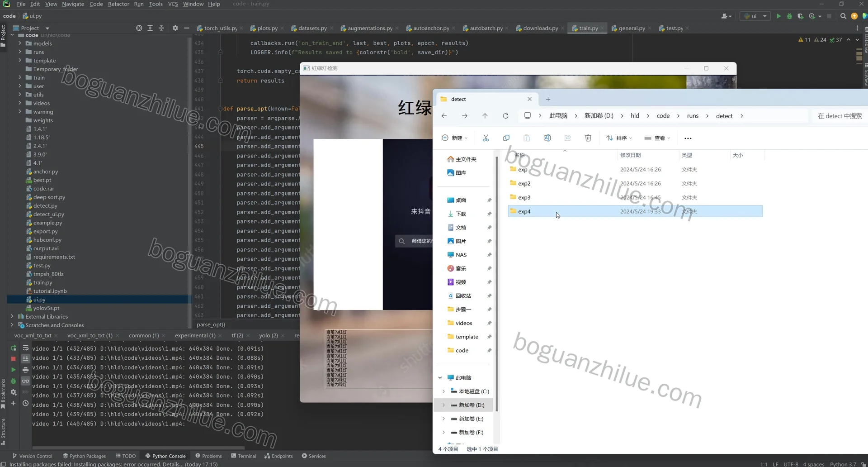
Task: Expand External Libraries node
Action: pos(12,317)
